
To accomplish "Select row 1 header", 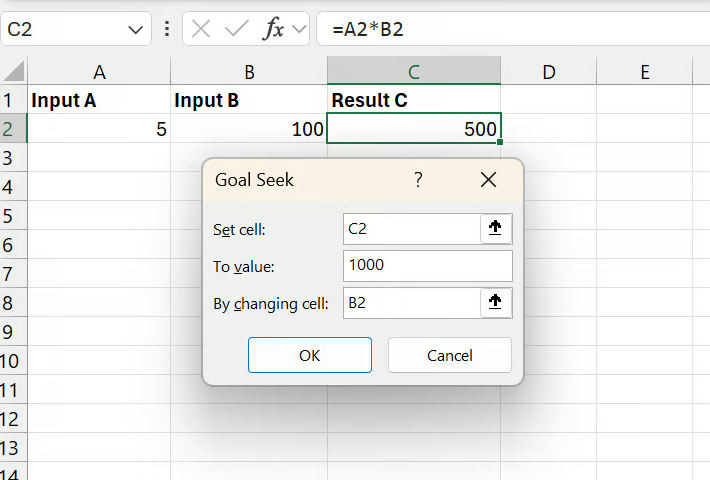I will (10, 100).
